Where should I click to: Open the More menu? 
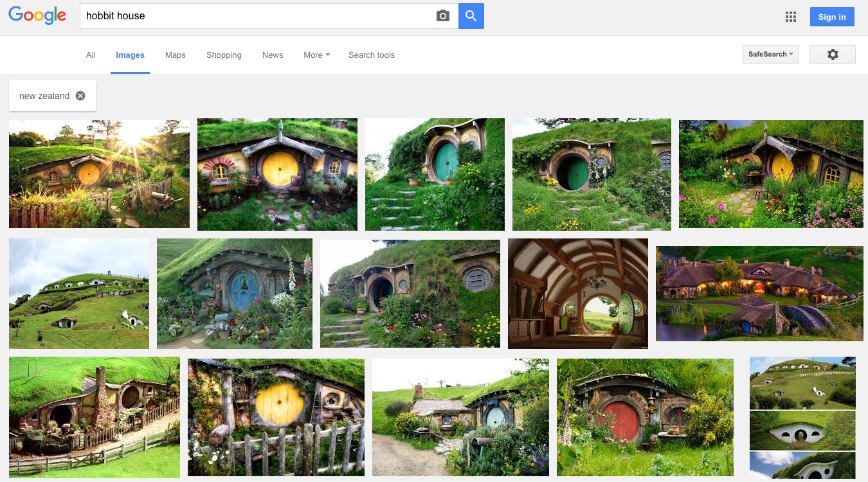pos(316,55)
